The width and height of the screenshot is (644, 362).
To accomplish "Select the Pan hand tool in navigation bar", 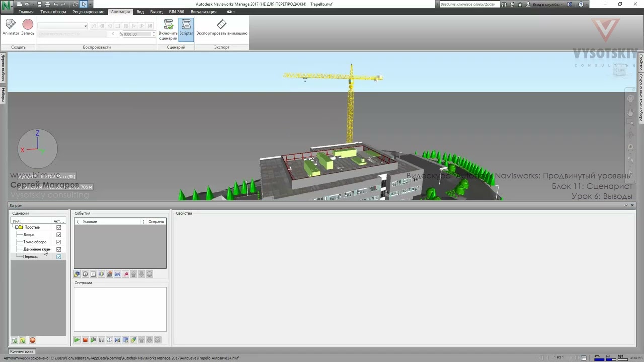I will pos(630,113).
